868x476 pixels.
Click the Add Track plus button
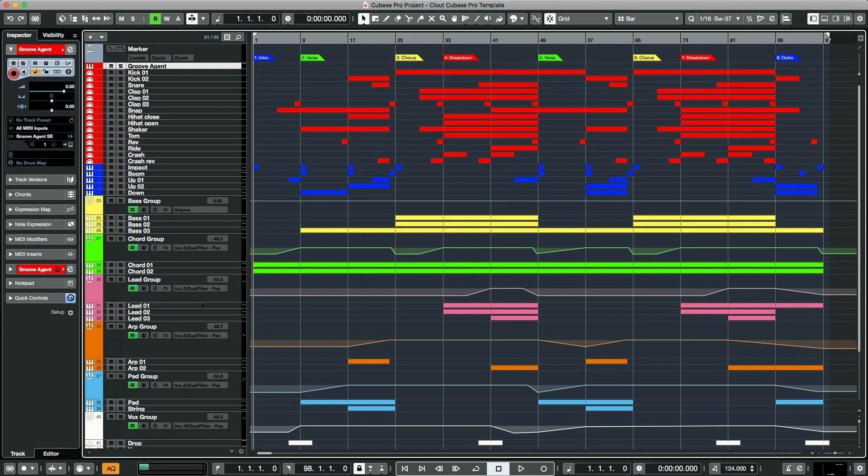(90, 37)
